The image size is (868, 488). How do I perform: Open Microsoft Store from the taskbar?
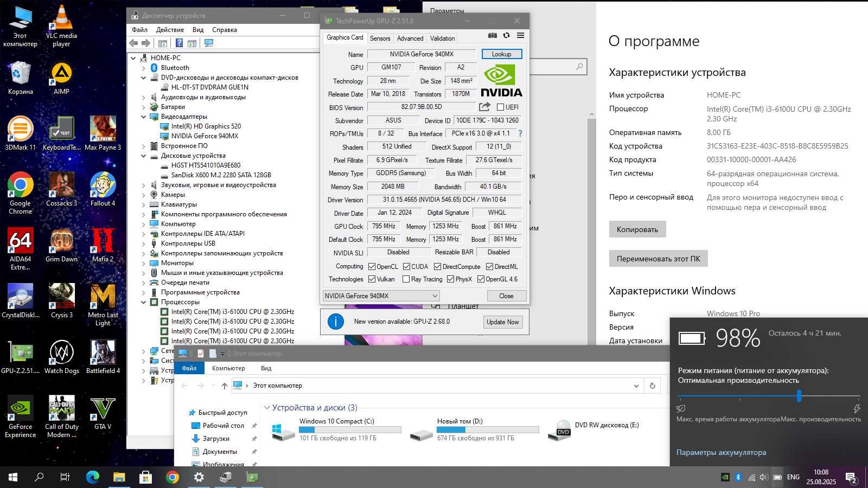pyautogui.click(x=145, y=477)
